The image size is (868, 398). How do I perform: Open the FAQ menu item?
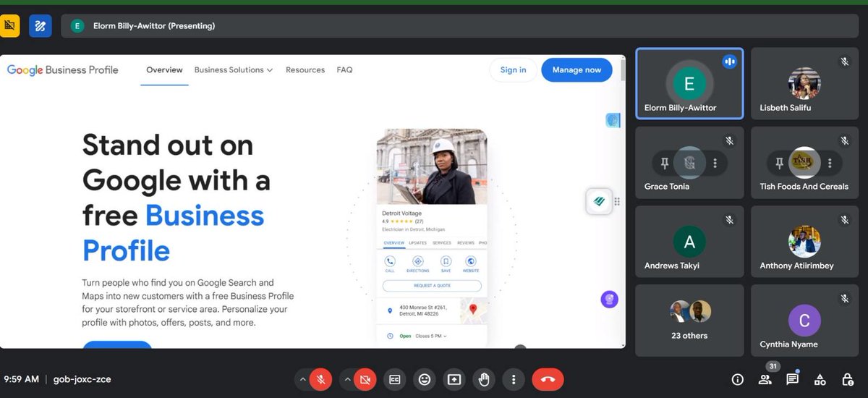[x=344, y=70]
